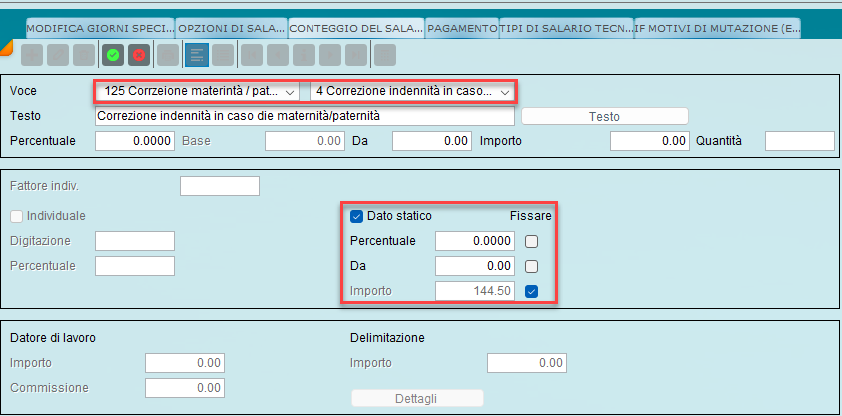Open the Pagamento tab

(462, 29)
